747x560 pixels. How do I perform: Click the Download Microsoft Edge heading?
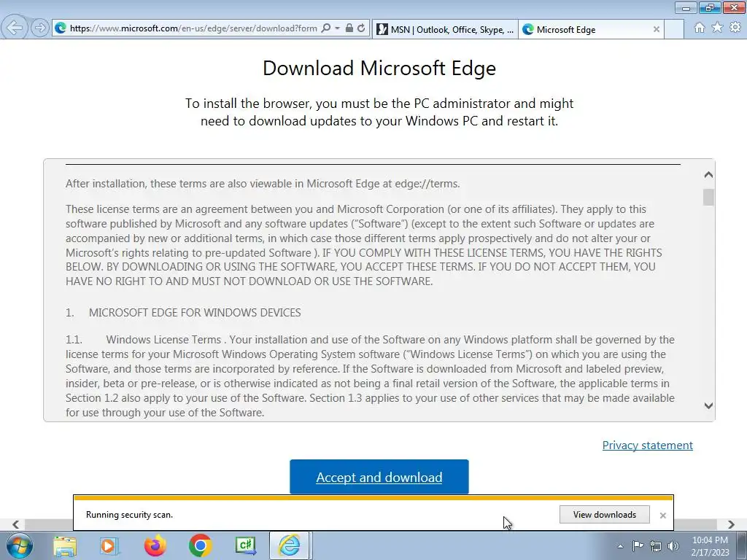point(379,68)
